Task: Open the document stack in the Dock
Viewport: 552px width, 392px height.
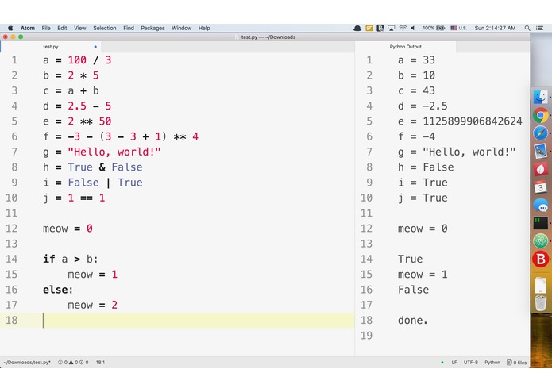Action: click(x=540, y=285)
